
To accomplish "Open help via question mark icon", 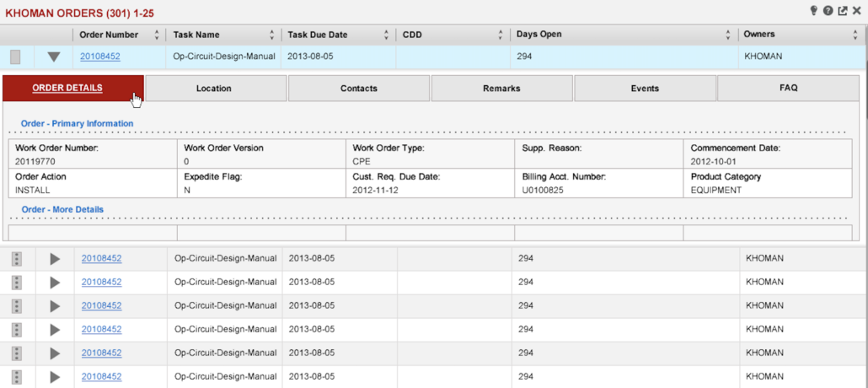I will (828, 11).
